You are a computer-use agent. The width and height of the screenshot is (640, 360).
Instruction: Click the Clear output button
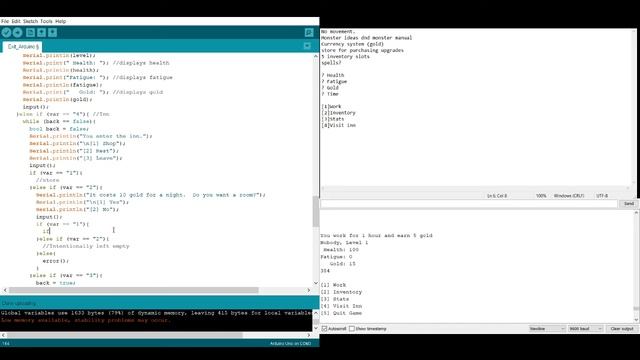point(622,329)
